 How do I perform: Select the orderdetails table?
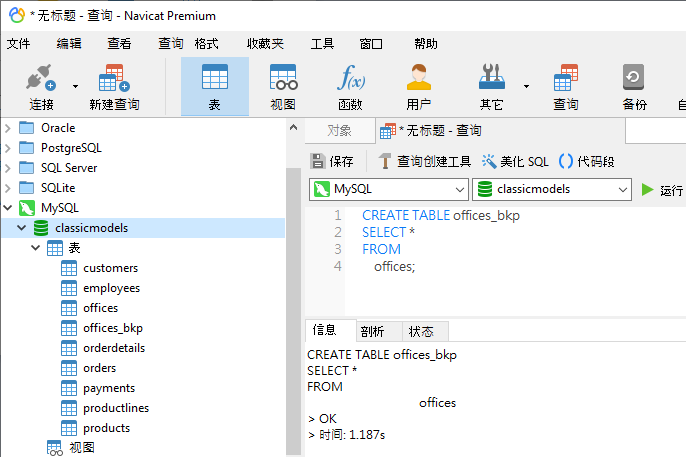[114, 348]
